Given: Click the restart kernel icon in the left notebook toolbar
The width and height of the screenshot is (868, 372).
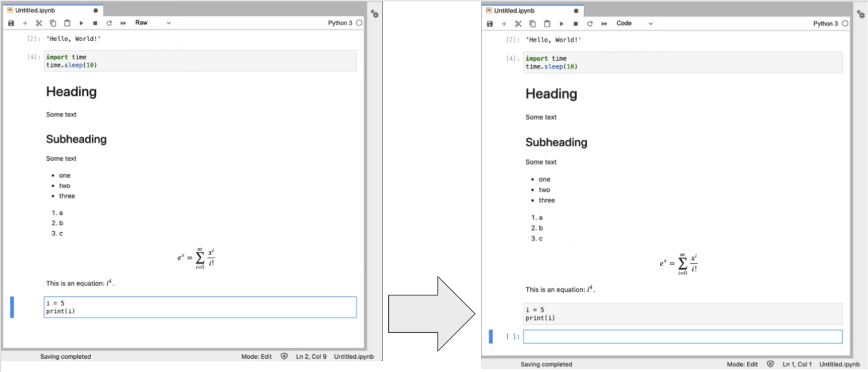Looking at the screenshot, I should click(x=109, y=23).
